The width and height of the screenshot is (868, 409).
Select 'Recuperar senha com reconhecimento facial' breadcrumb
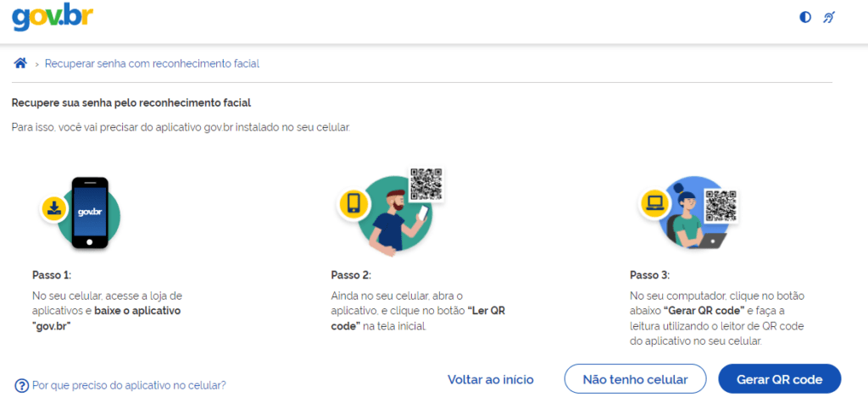[x=152, y=64]
